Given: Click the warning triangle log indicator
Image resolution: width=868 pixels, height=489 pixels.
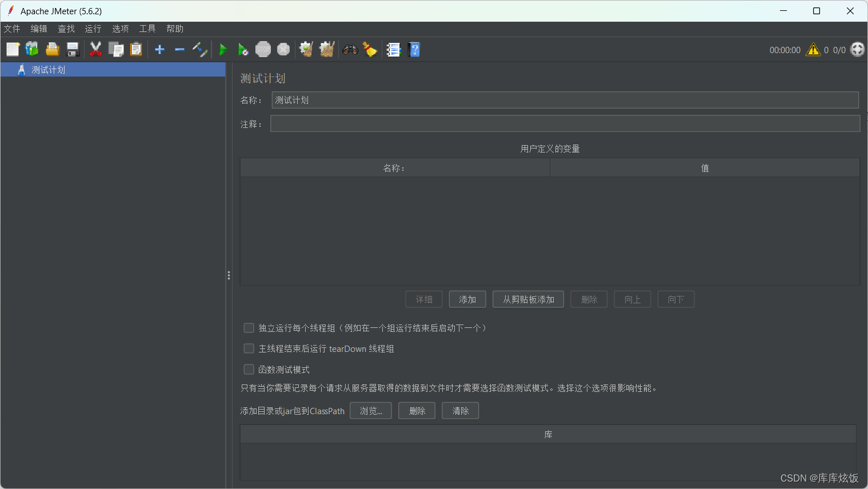Looking at the screenshot, I should point(813,50).
